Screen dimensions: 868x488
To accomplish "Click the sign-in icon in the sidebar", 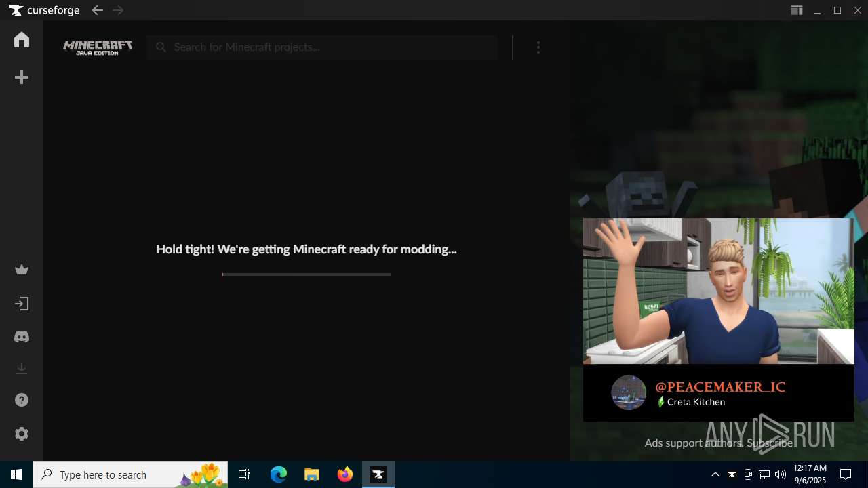I will click(x=22, y=304).
